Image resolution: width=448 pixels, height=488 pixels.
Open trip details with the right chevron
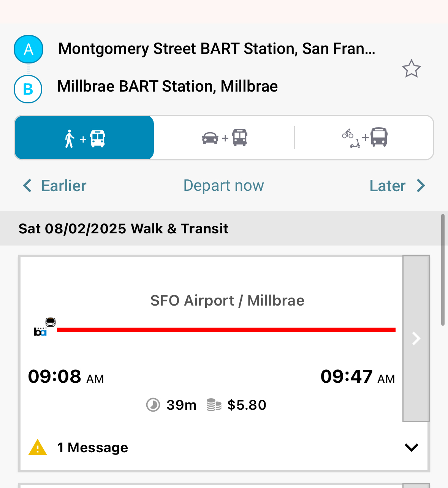tap(416, 338)
